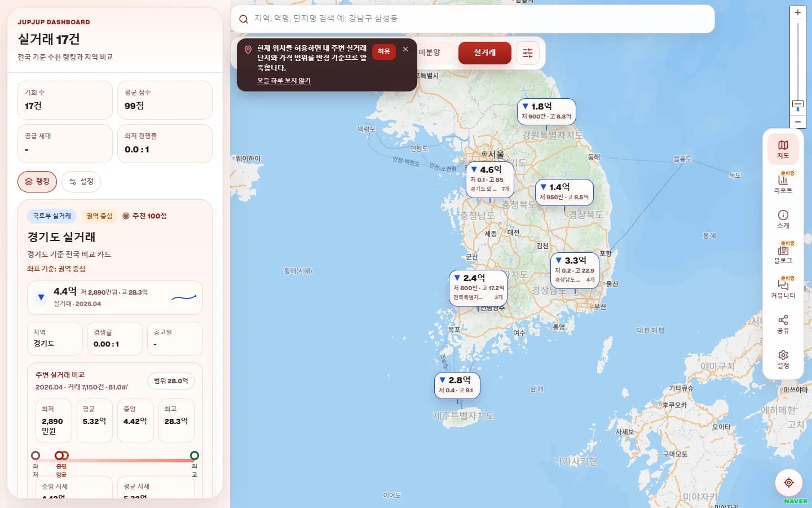Click the blue down-triangle beside 4.4억
Screen dimensions: 812x508
tap(41, 297)
